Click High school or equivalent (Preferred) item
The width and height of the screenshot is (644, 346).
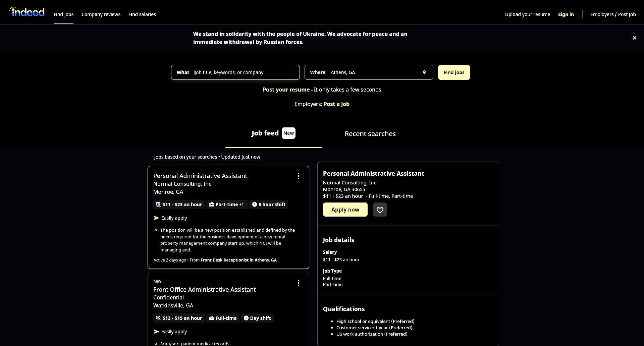tap(375, 322)
